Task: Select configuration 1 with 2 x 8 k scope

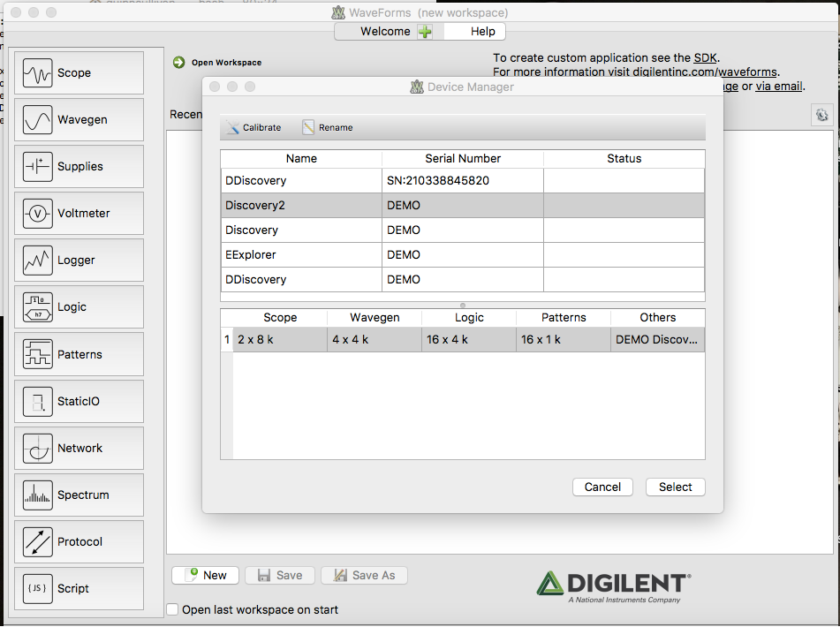Action: (463, 339)
